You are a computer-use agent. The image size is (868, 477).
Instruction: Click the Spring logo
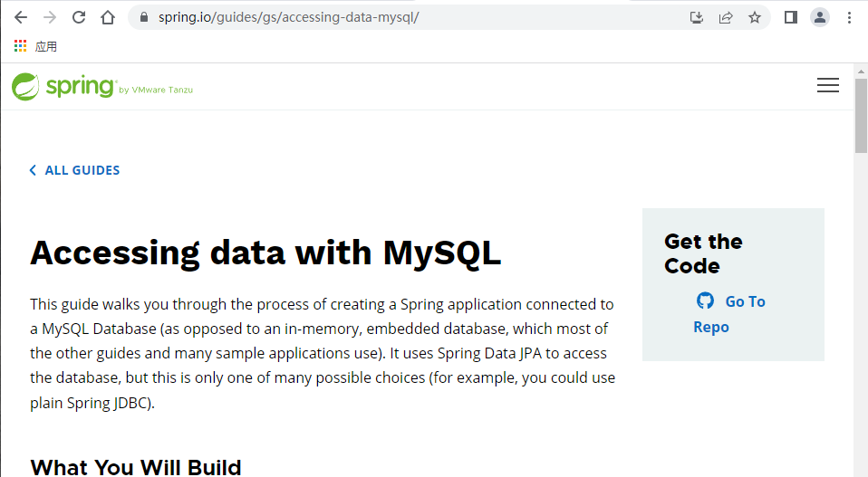pos(63,87)
